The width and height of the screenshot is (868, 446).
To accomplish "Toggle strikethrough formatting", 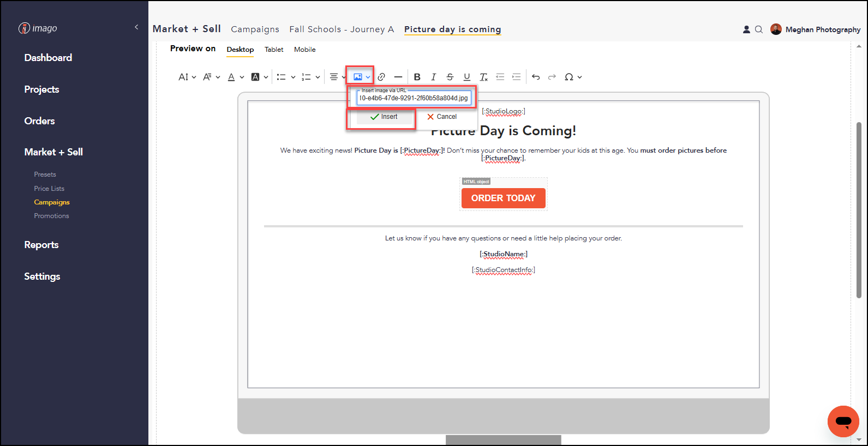I will click(x=450, y=77).
